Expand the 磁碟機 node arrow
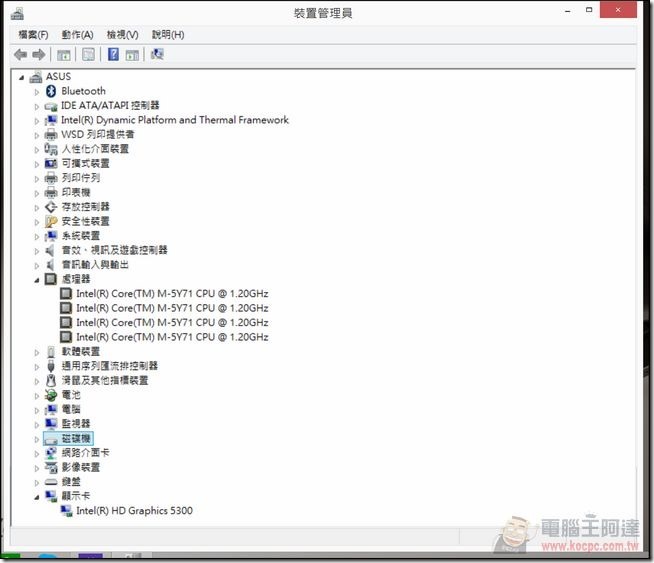 coord(37,440)
